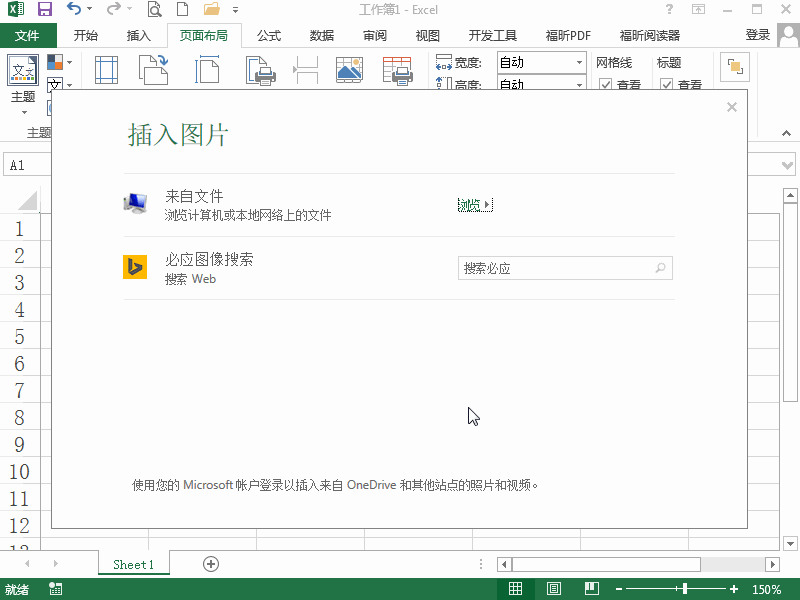Expand the formula bar chevron
Image resolution: width=800 pixels, height=600 pixels.
787,165
